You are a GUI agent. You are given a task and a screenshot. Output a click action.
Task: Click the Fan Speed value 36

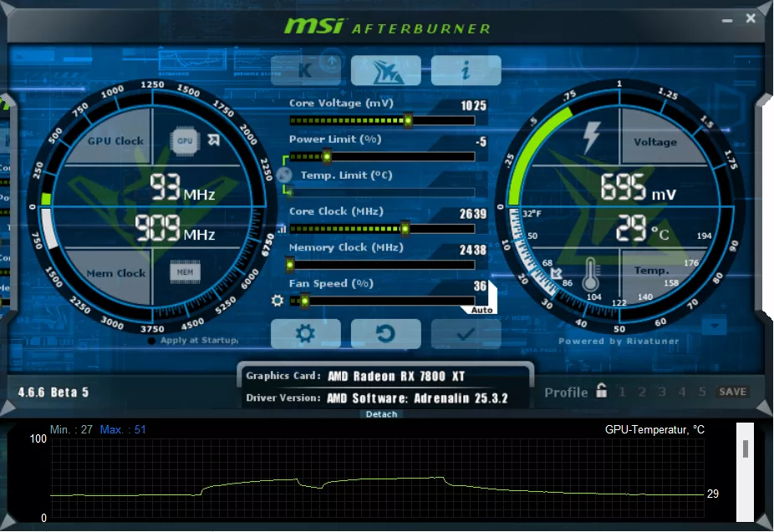coord(480,286)
